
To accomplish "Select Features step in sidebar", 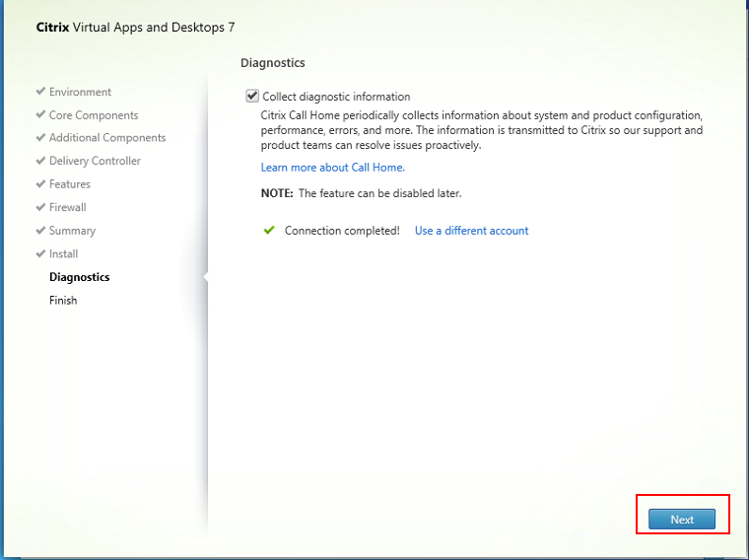I will pos(69,184).
